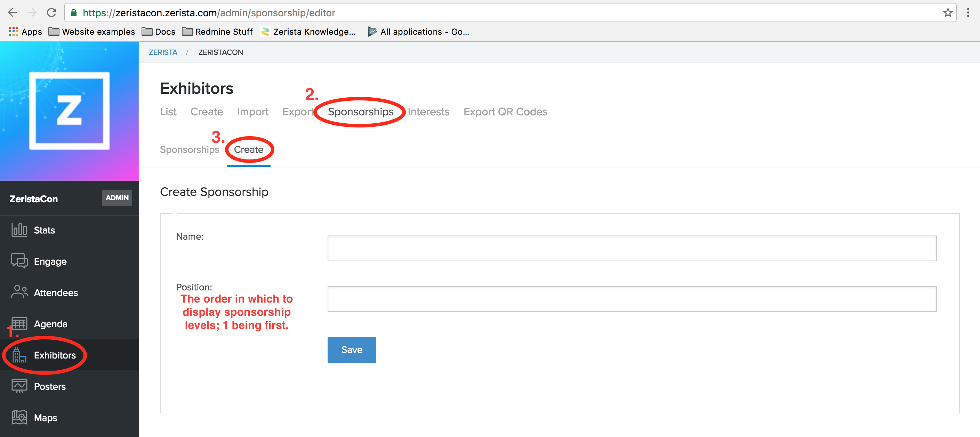Click the browser address bar URL
Screen dimensions: 980x437
point(209,13)
